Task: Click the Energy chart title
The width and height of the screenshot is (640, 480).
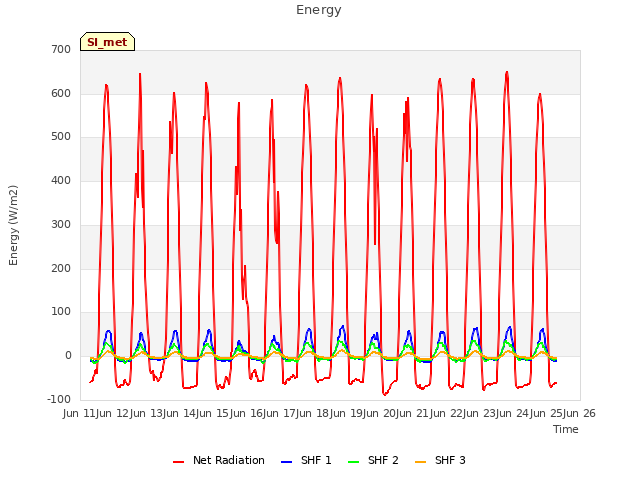Action: pyautogui.click(x=319, y=10)
